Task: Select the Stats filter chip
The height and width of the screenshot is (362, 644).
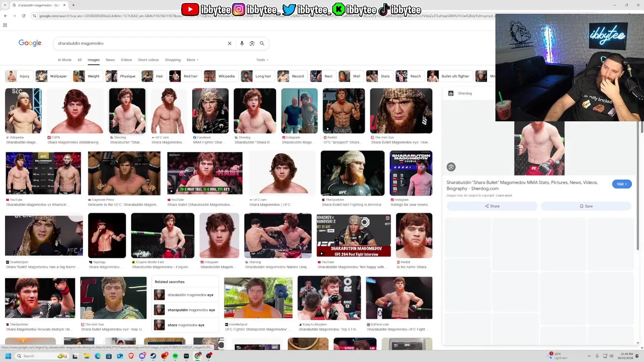Action: (379, 76)
